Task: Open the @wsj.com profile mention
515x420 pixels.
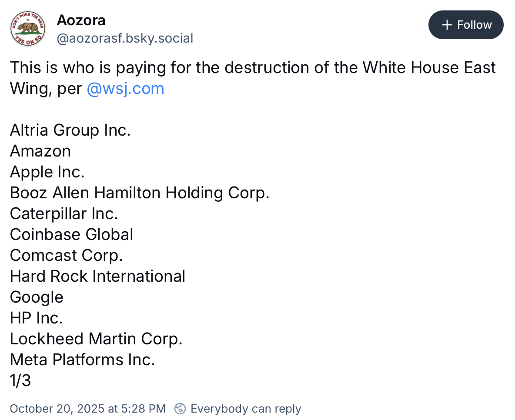Action: (125, 88)
